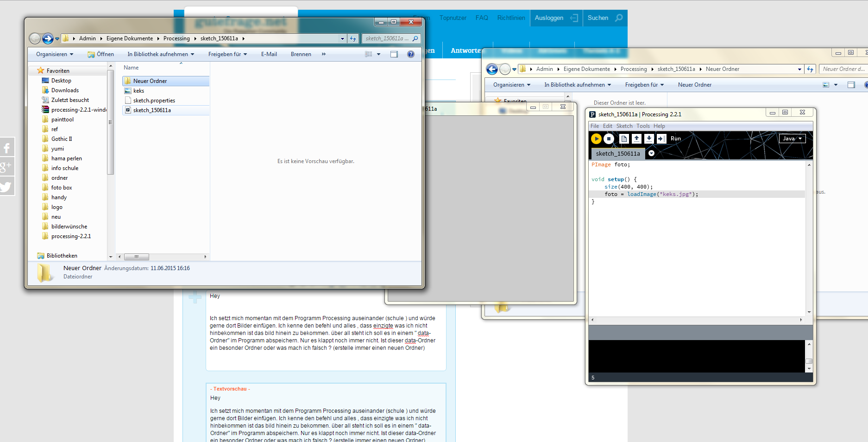The image size is (868, 442).
Task: Expand the Organisieren menu in left Explorer
Action: coord(55,54)
